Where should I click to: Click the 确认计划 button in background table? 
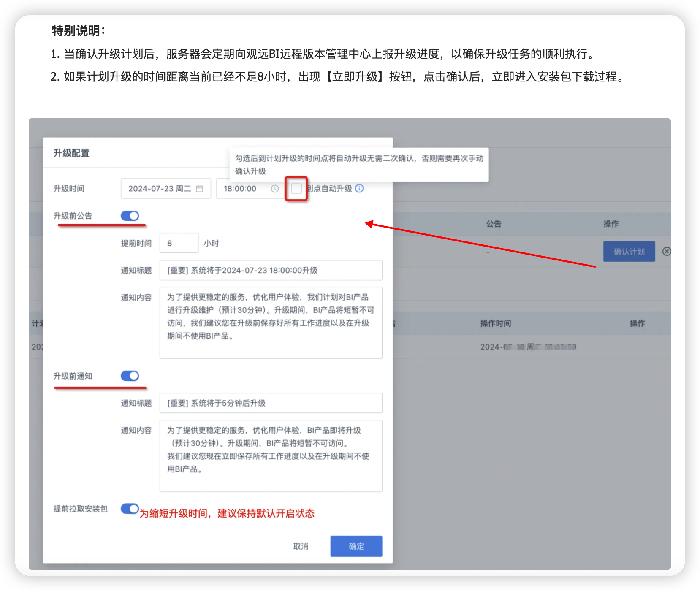[629, 252]
